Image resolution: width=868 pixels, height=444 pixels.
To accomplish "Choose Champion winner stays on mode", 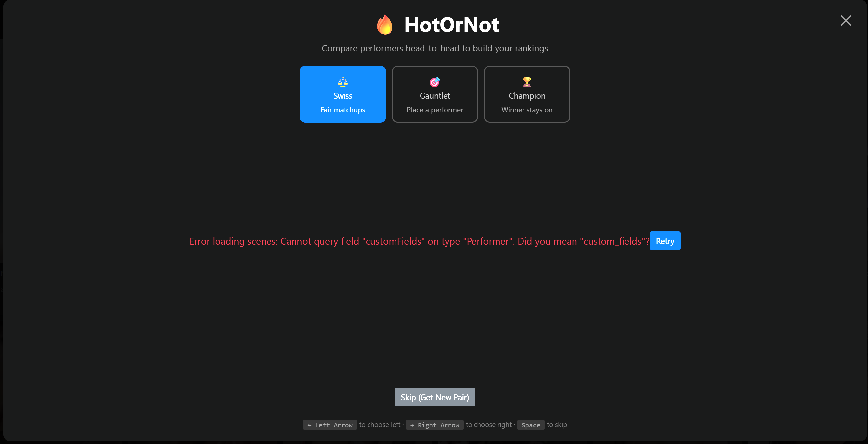I will point(527,94).
